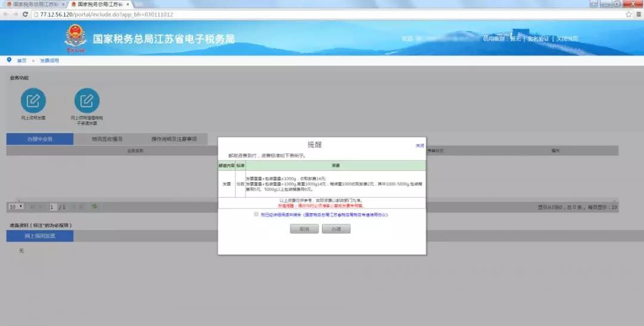The width and height of the screenshot is (644, 326).
Task: Click the national tax emblem logo
Action: pyautogui.click(x=76, y=38)
